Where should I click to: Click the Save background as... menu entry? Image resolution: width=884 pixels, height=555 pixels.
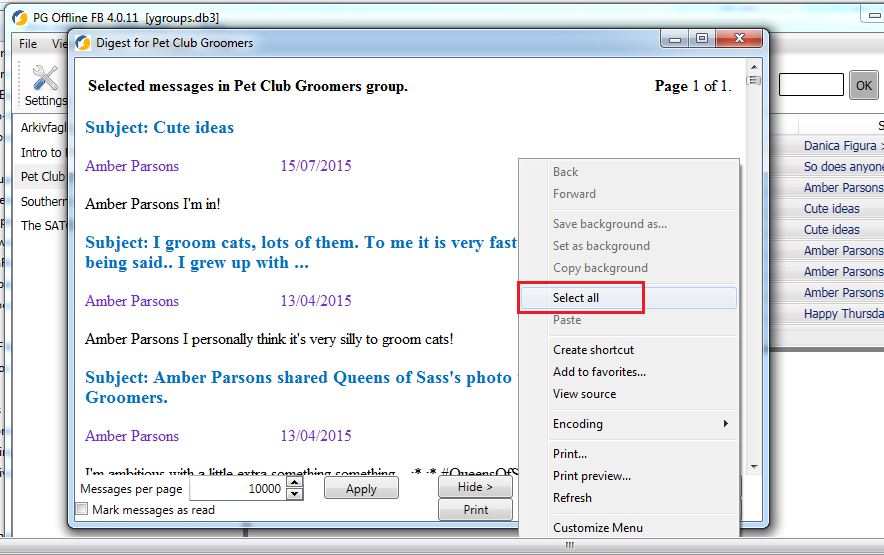pos(609,224)
